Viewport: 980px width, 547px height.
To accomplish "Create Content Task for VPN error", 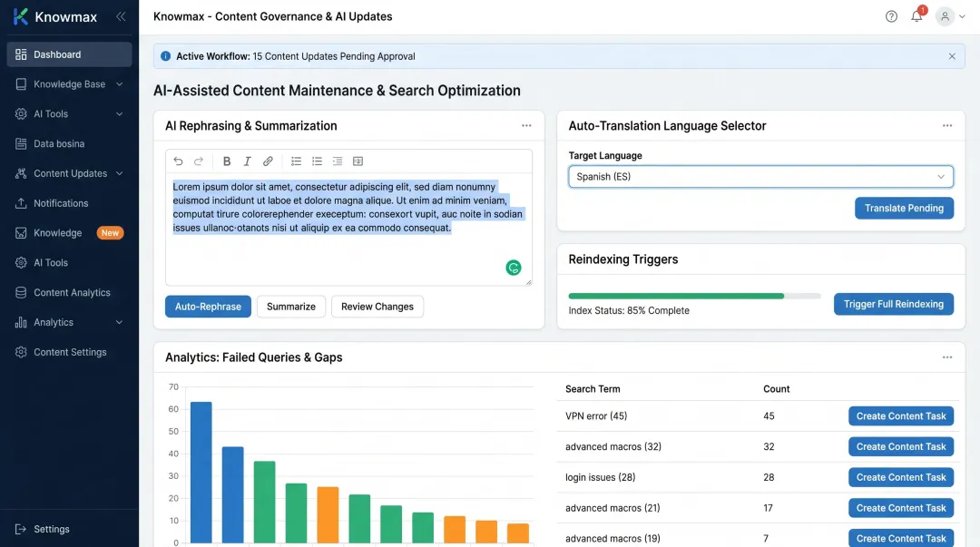I will (x=901, y=415).
